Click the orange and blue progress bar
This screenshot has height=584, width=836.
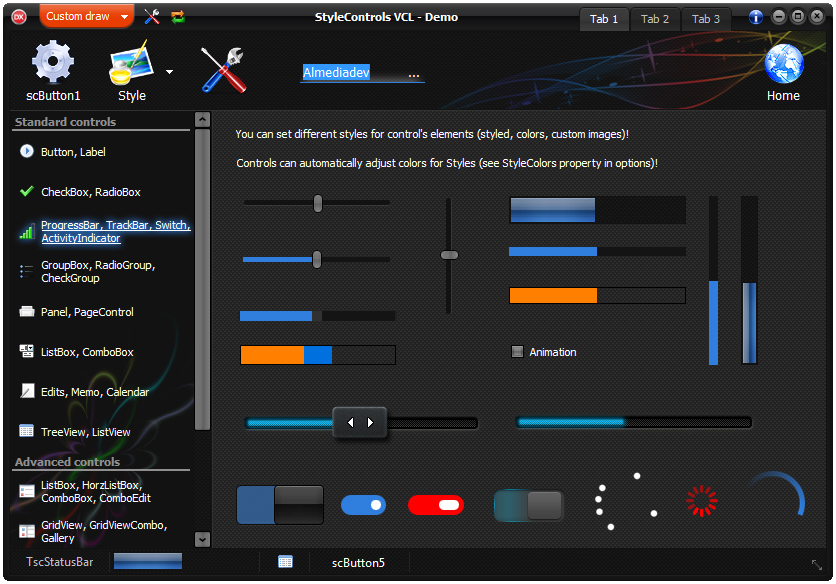point(318,355)
